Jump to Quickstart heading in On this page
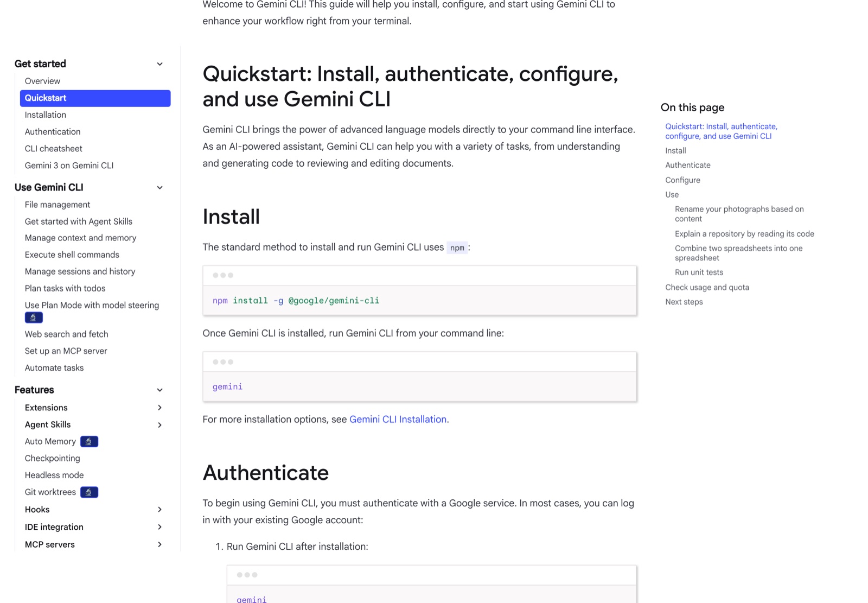The height and width of the screenshot is (603, 868). [721, 131]
